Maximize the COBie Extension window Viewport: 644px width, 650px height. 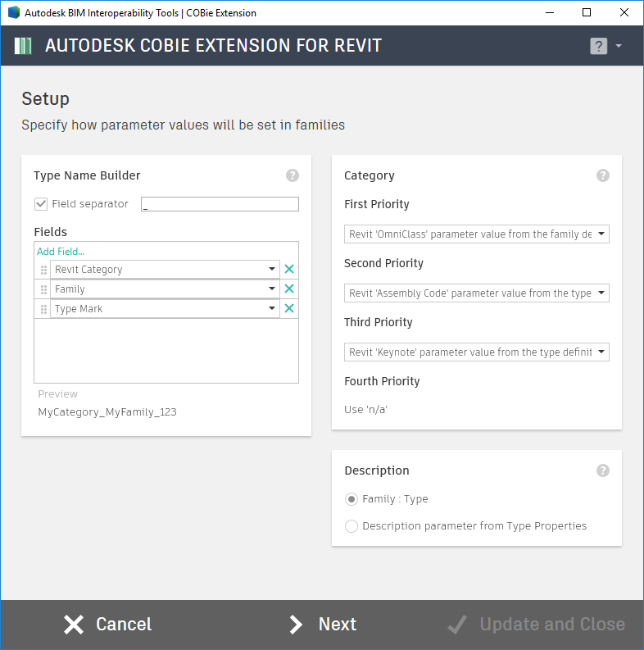[587, 12]
